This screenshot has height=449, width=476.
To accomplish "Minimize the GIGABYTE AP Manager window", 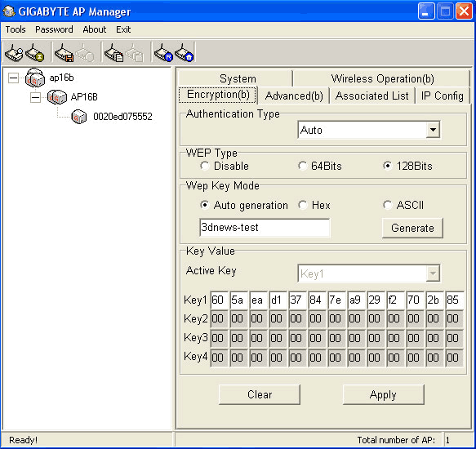I will click(x=426, y=11).
